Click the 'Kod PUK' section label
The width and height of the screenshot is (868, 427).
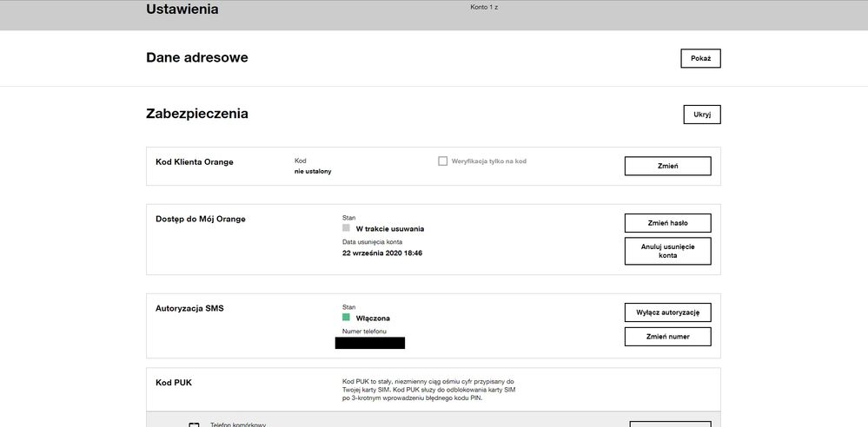pyautogui.click(x=174, y=383)
